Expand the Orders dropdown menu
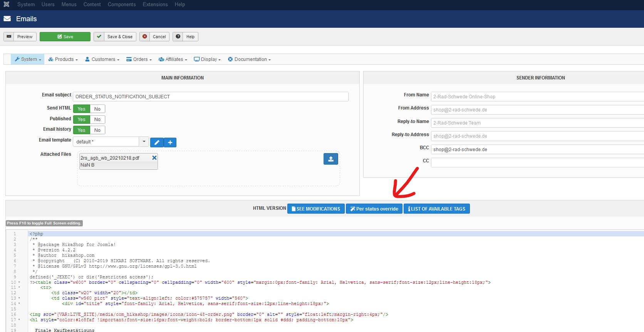Screen dimensions: 644x332 click(x=139, y=59)
